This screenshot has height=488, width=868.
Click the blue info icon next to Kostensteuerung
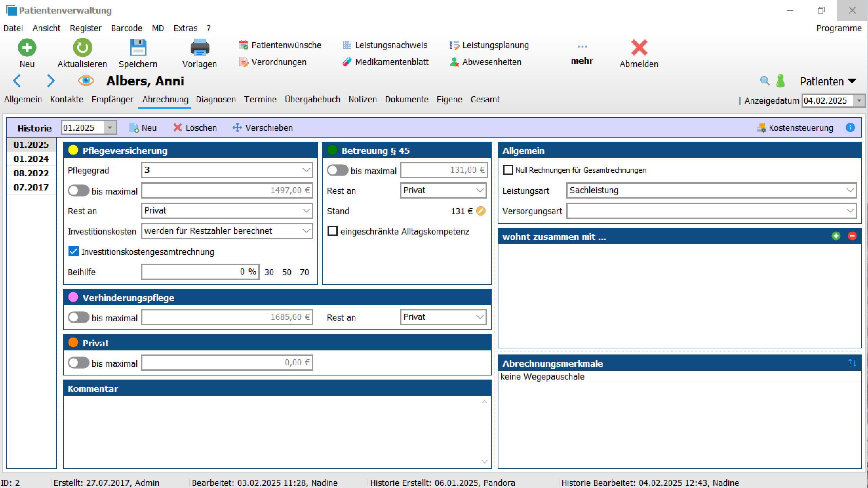(850, 128)
